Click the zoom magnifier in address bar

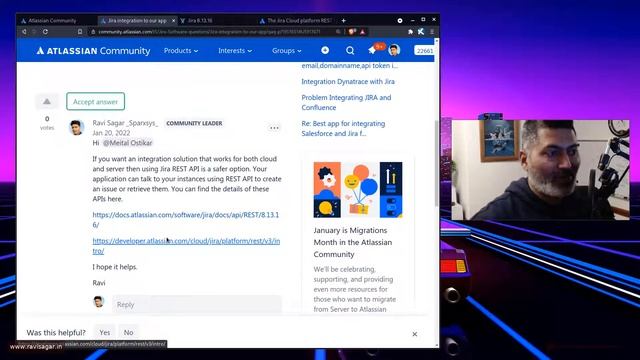[338, 31]
